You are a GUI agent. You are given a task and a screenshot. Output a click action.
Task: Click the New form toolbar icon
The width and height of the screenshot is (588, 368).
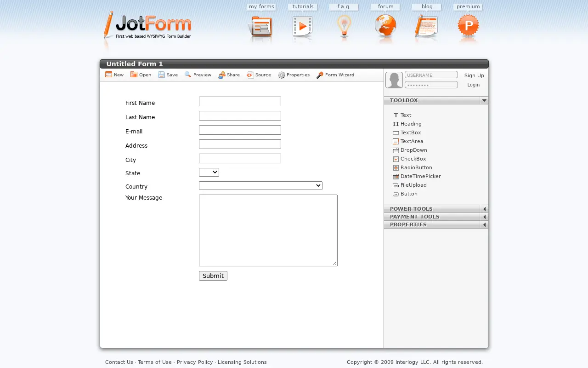[109, 75]
